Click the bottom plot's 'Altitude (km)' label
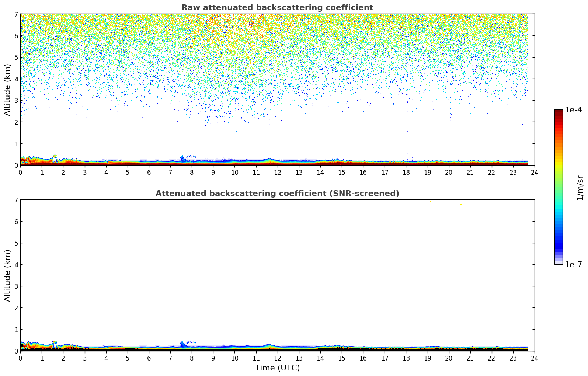 [8, 275]
